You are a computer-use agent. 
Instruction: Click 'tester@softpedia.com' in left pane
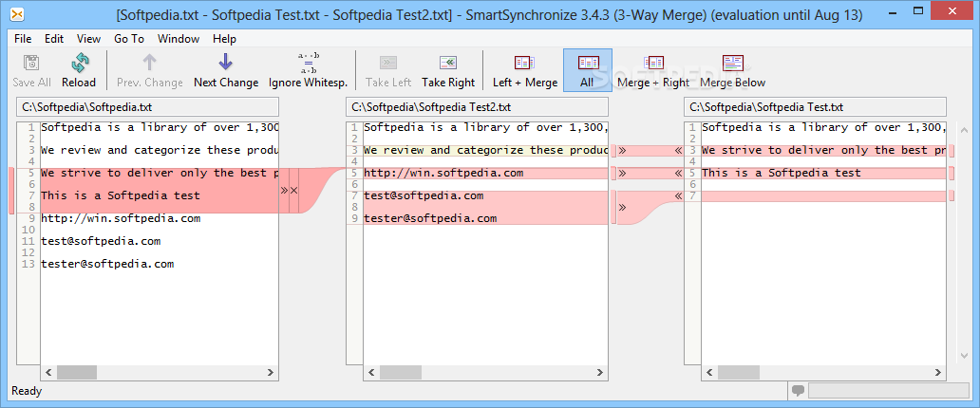107,264
